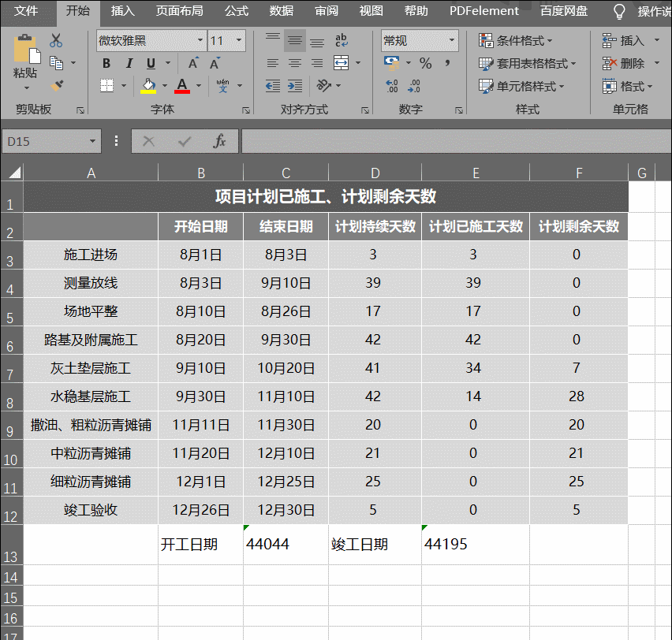
Task: Increase indent icon
Action: (x=295, y=86)
